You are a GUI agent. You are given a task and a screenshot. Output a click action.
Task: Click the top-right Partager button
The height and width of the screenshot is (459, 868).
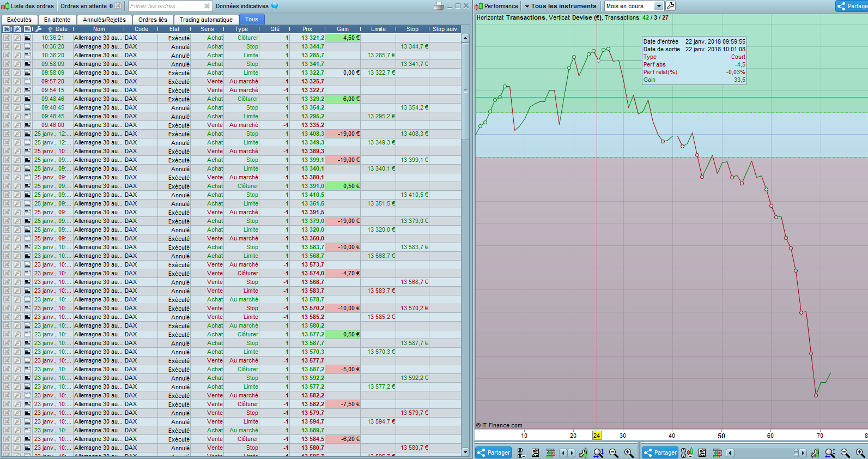tap(852, 6)
